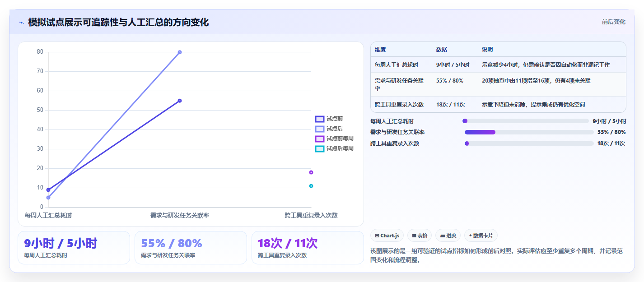Select the Chart.js tag
The height and width of the screenshot is (282, 644).
point(387,236)
